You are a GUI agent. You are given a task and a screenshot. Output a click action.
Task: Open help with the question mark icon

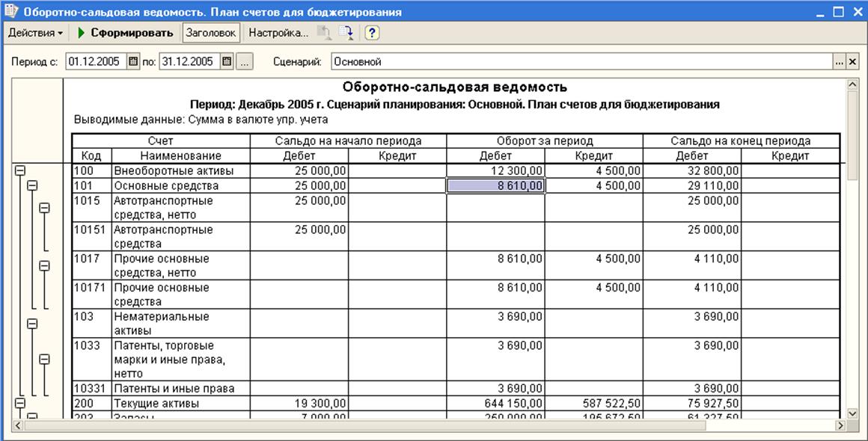pos(372,33)
